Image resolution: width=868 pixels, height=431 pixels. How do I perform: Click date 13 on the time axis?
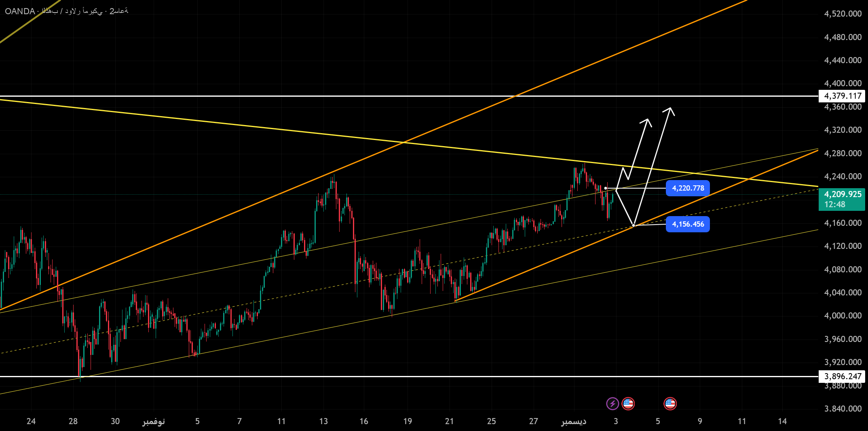pos(323,421)
